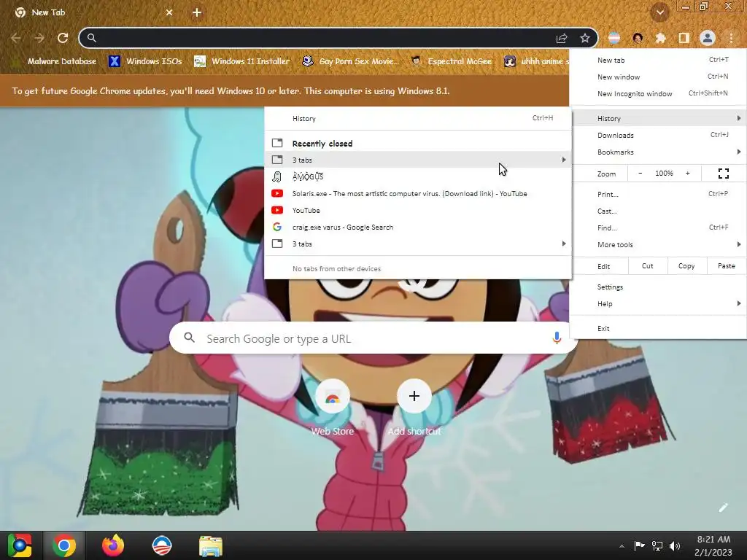
Task: Click the share page icon in the address bar
Action: tap(562, 38)
